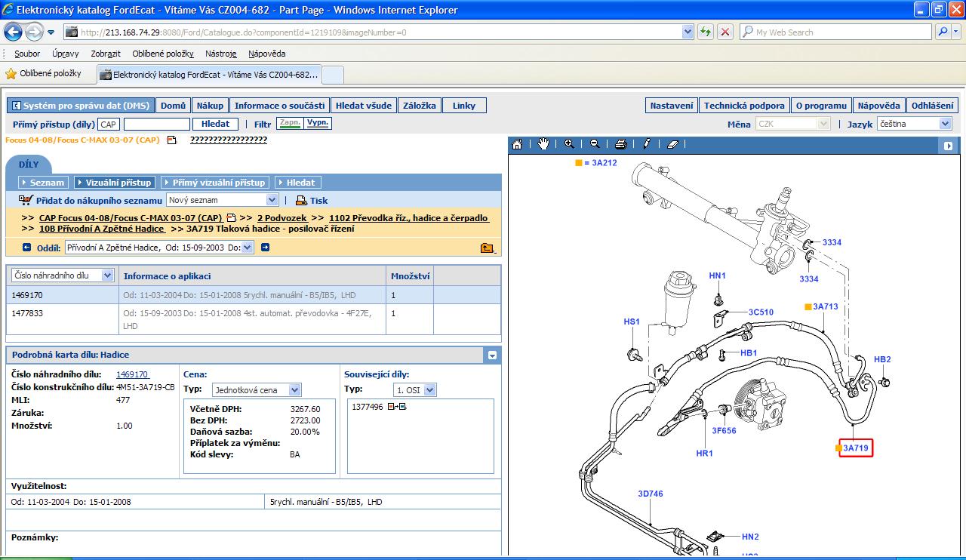Screen dimensions: 966x560
Task: Collapse the Podrobná karta dílu panel
Action: pos(492,355)
